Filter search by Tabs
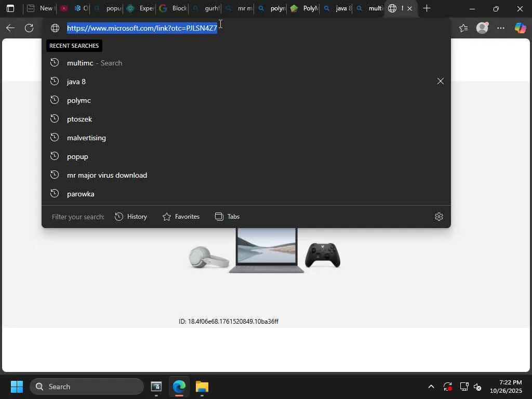This screenshot has width=532, height=399. [228, 217]
